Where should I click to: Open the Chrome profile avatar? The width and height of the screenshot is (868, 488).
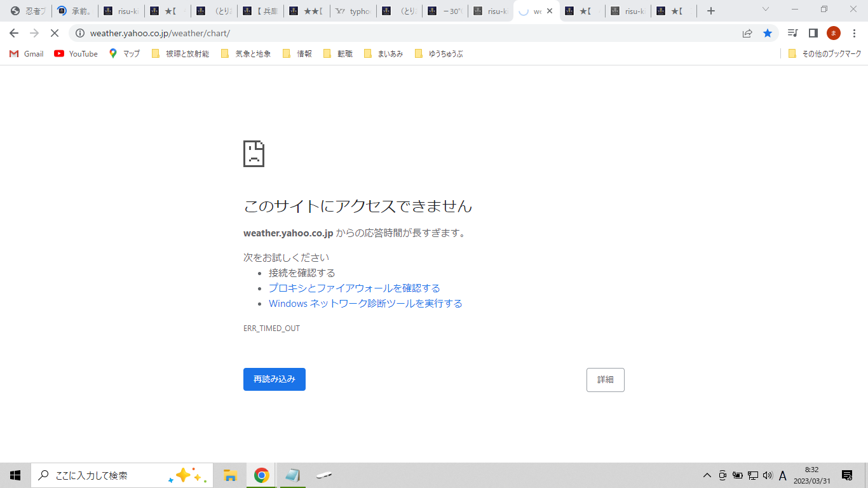click(834, 33)
